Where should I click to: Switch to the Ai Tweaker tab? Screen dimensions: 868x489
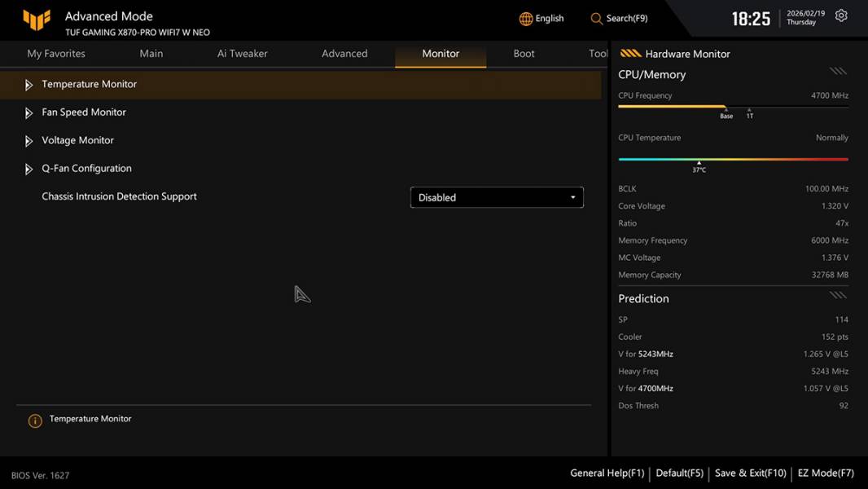(243, 54)
